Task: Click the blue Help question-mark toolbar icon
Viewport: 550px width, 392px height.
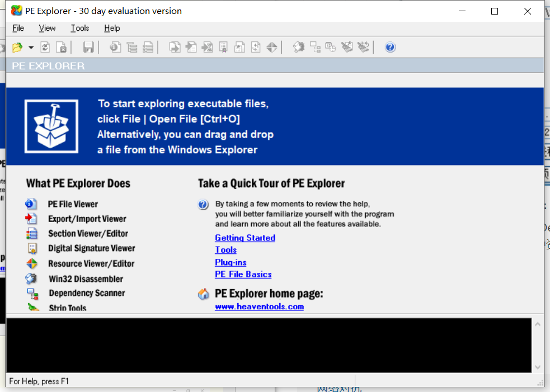Action: tap(391, 48)
